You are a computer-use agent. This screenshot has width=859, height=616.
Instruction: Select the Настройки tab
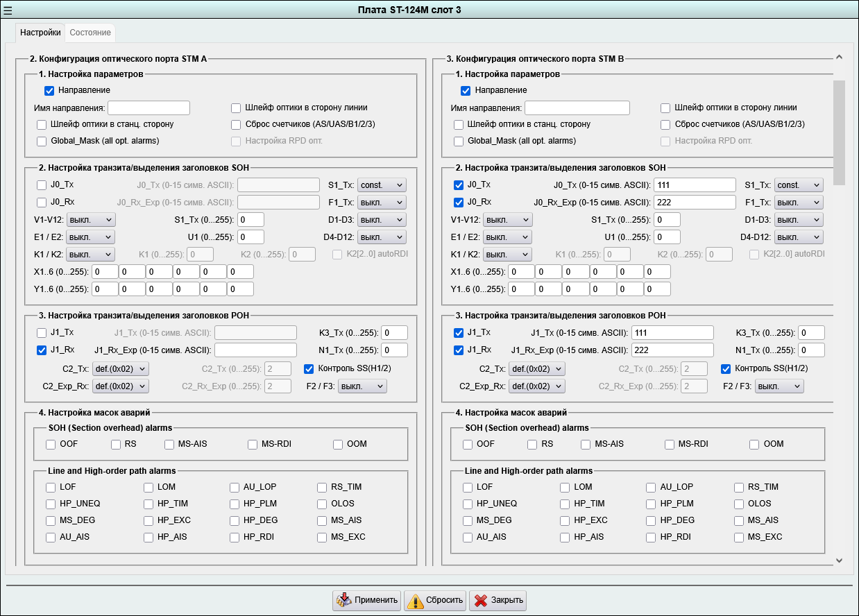(x=40, y=33)
